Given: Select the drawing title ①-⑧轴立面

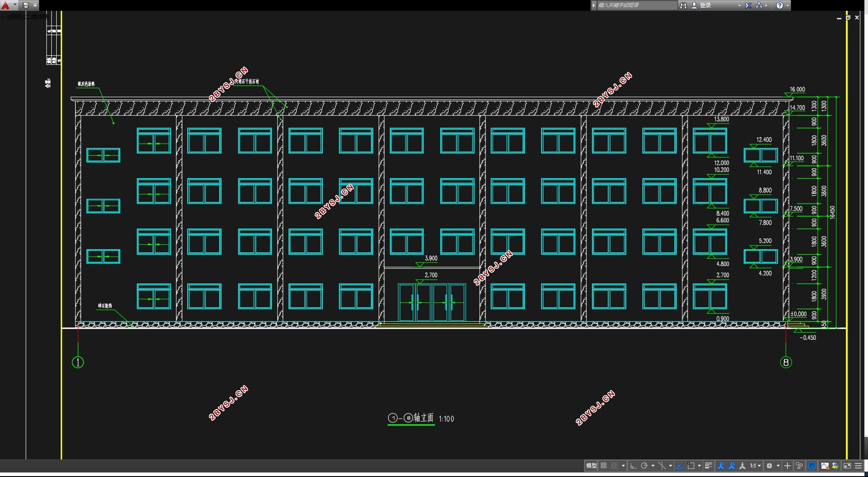Looking at the screenshot, I should coord(411,418).
